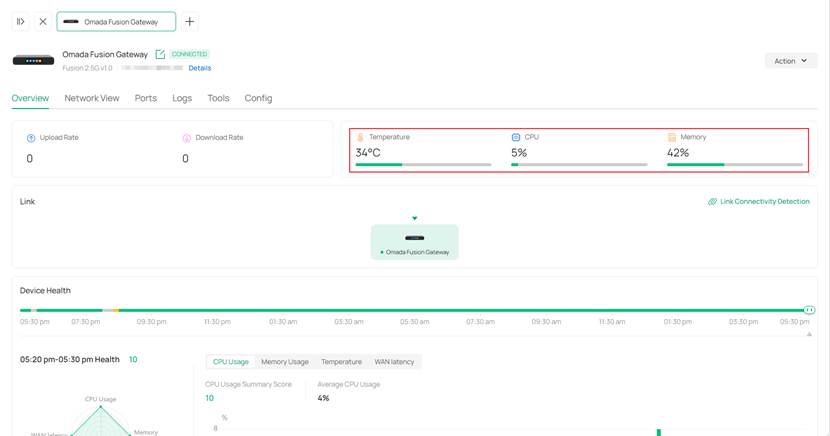This screenshot has width=830, height=436.
Task: Collapse the side panel toggle icon
Action: [21, 22]
